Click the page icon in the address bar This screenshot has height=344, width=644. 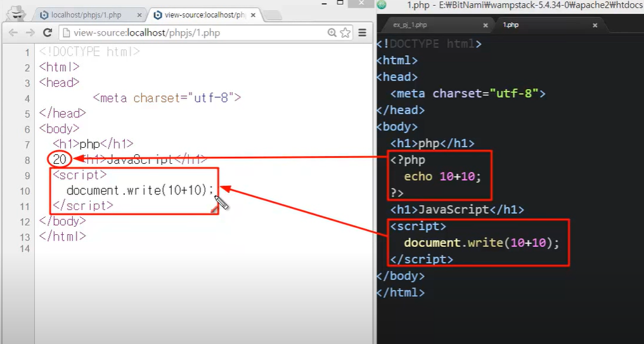click(x=67, y=33)
